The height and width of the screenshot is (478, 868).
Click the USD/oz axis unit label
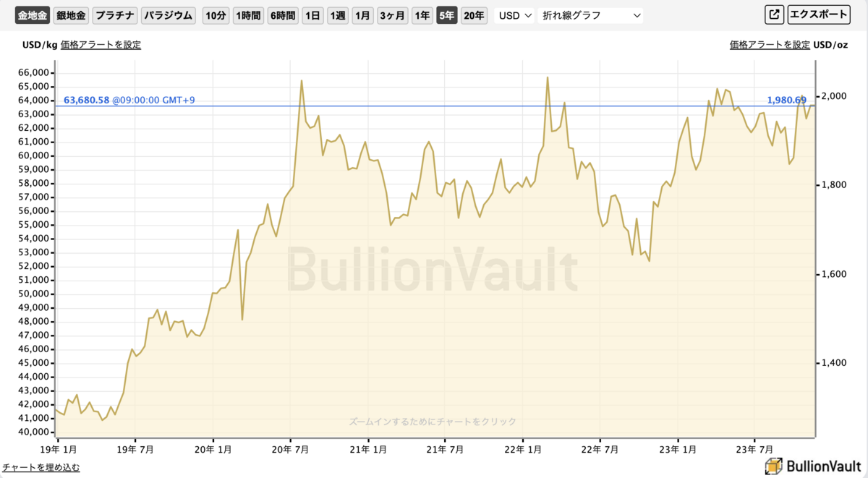coord(830,45)
